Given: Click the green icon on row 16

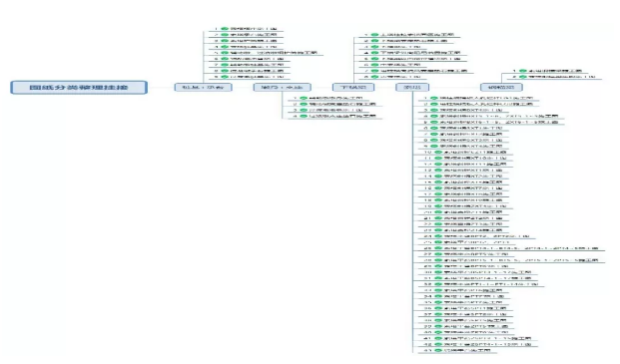Looking at the screenshot, I should click(438, 188).
